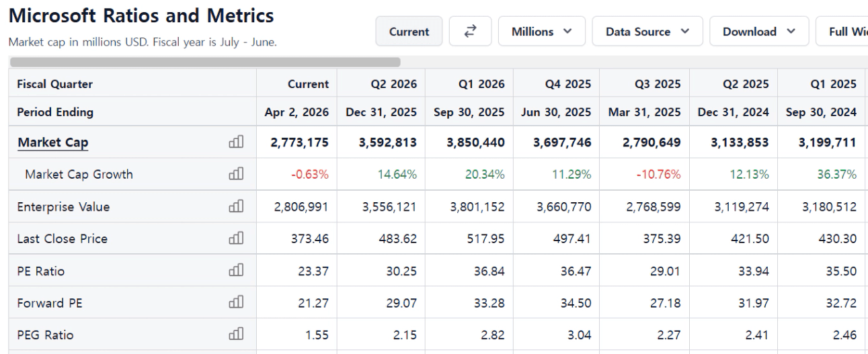
Task: Open the Data Source dropdown
Action: click(647, 32)
